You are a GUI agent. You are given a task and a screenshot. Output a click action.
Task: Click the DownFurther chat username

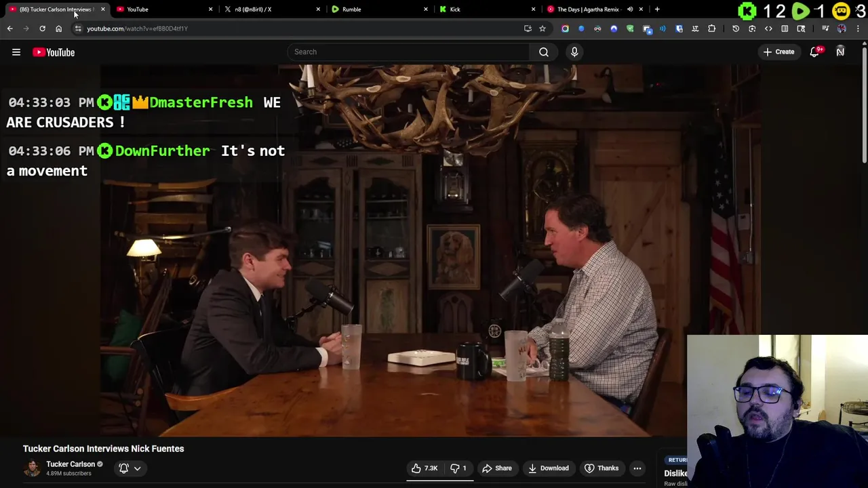tap(163, 151)
